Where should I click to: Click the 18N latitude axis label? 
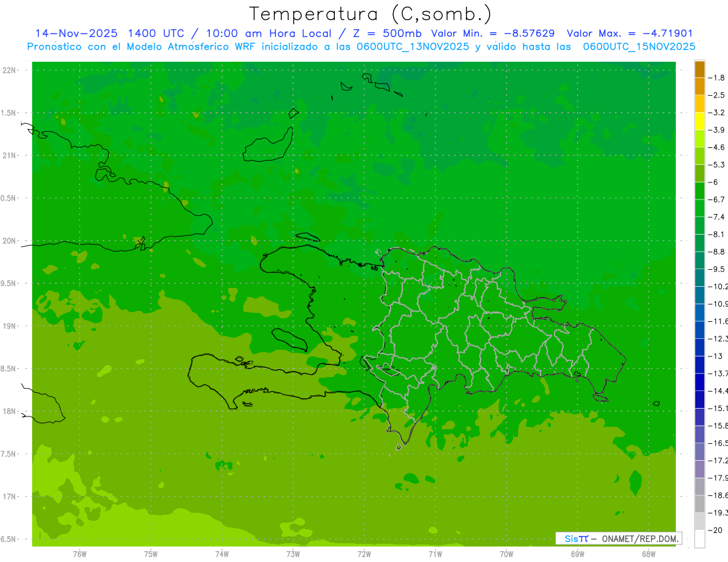pos(9,412)
